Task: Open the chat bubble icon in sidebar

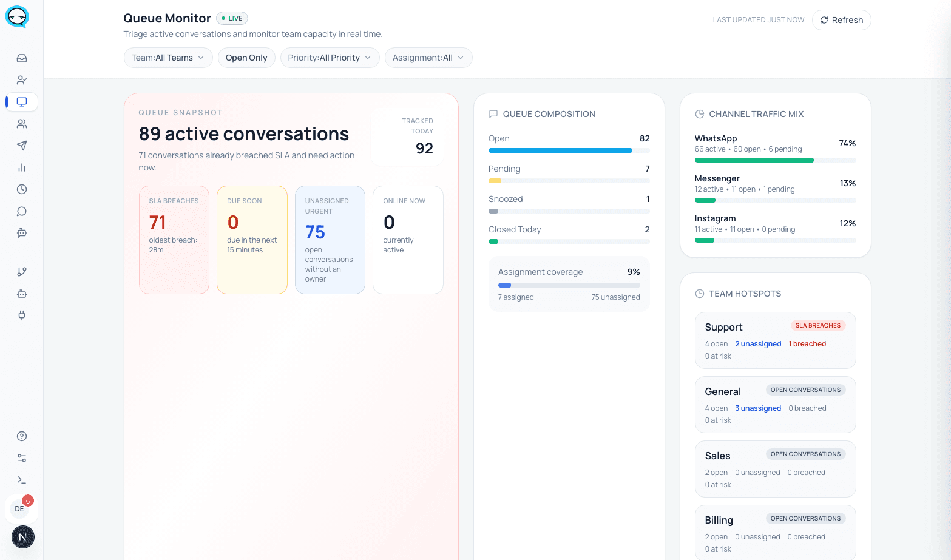Action: click(22, 211)
